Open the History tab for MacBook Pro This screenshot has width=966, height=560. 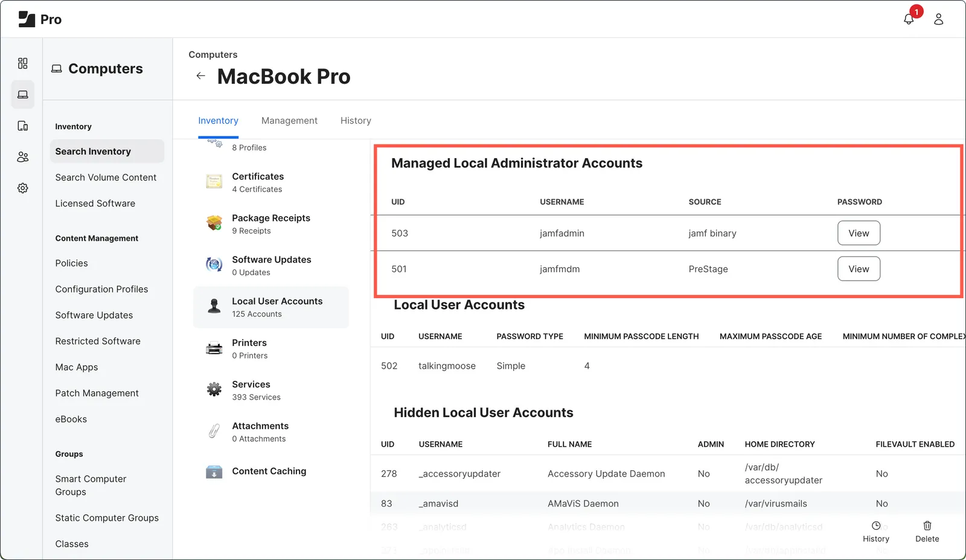tap(356, 120)
